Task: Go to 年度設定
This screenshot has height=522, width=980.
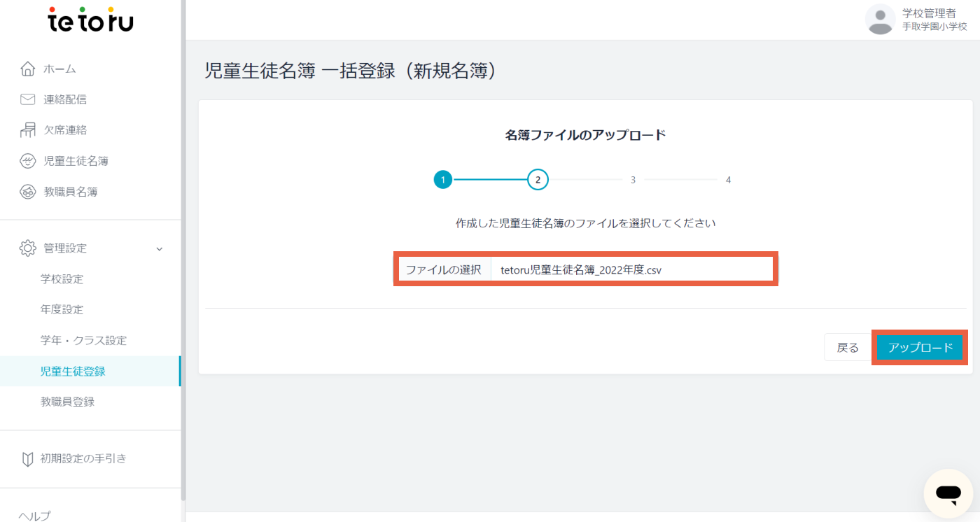Action: point(62,309)
